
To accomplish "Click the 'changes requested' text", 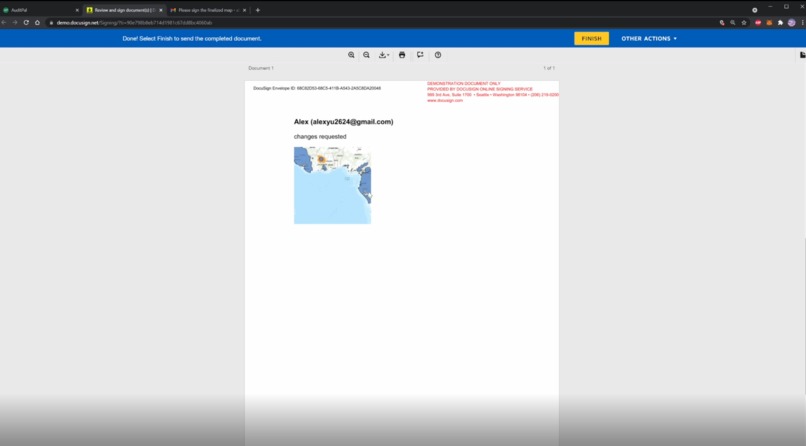I will 320,137.
